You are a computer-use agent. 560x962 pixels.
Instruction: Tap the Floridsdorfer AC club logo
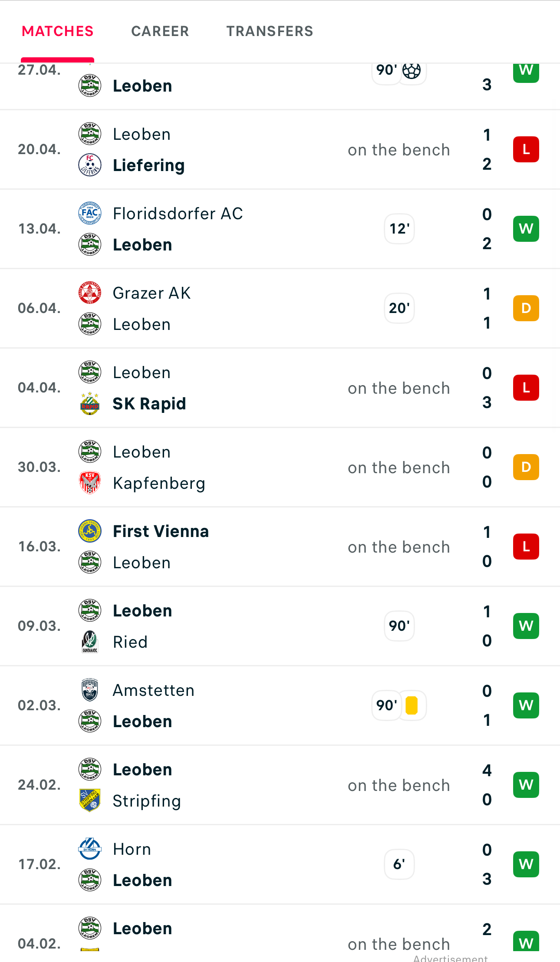tap(90, 213)
